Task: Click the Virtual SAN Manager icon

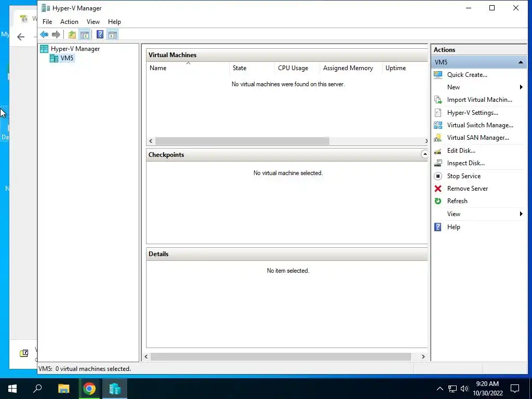Action: click(x=438, y=138)
